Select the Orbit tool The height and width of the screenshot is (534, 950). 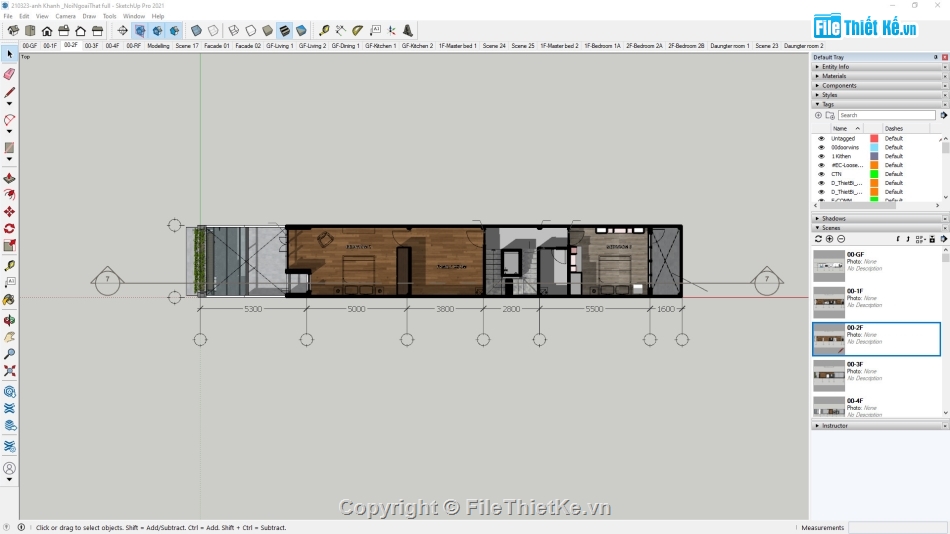pyautogui.click(x=9, y=320)
